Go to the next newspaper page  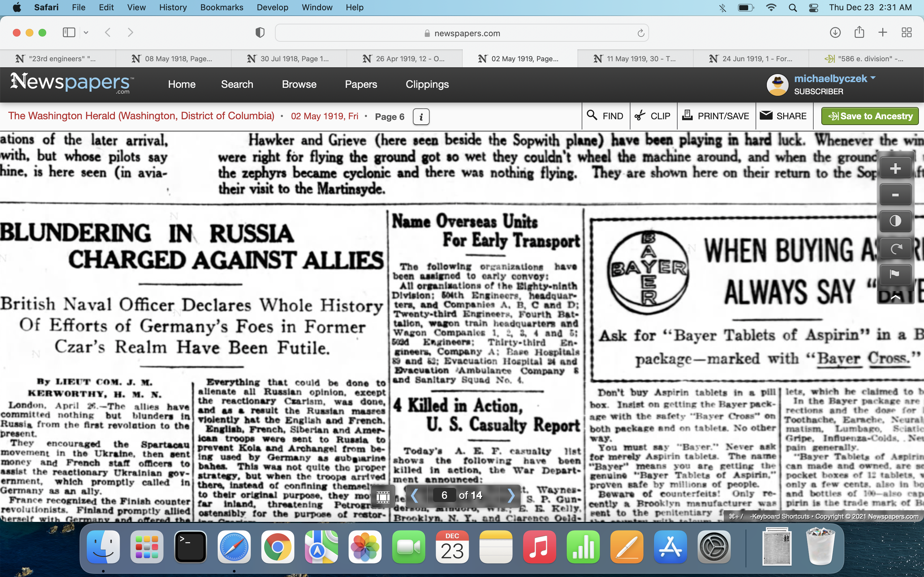click(x=511, y=495)
